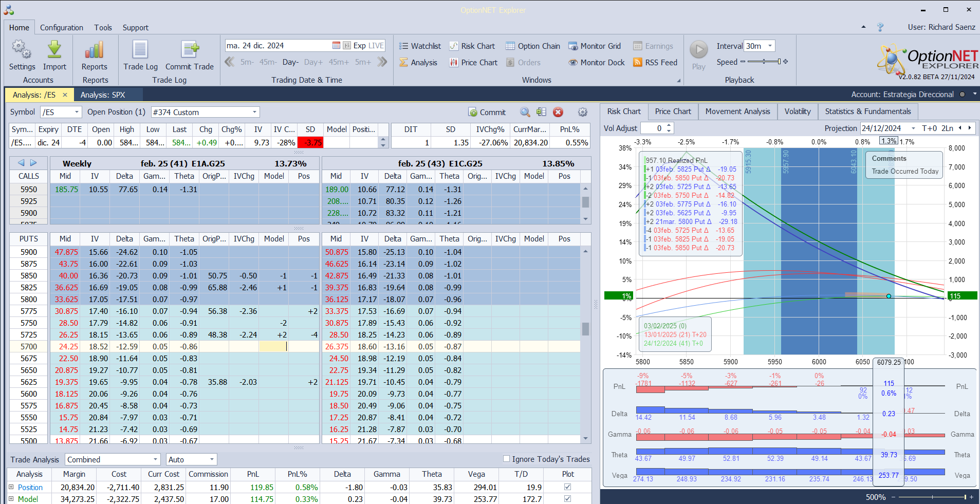Step back 45 minutes with 45m-

coord(268,62)
